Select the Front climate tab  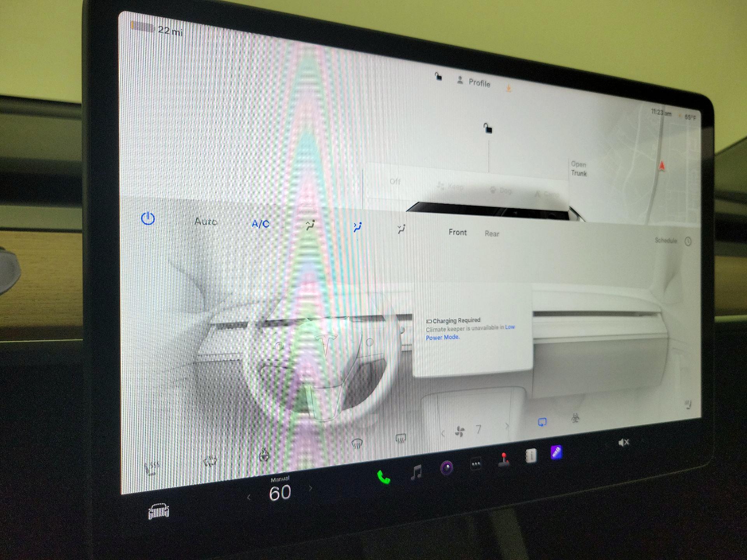click(x=458, y=233)
